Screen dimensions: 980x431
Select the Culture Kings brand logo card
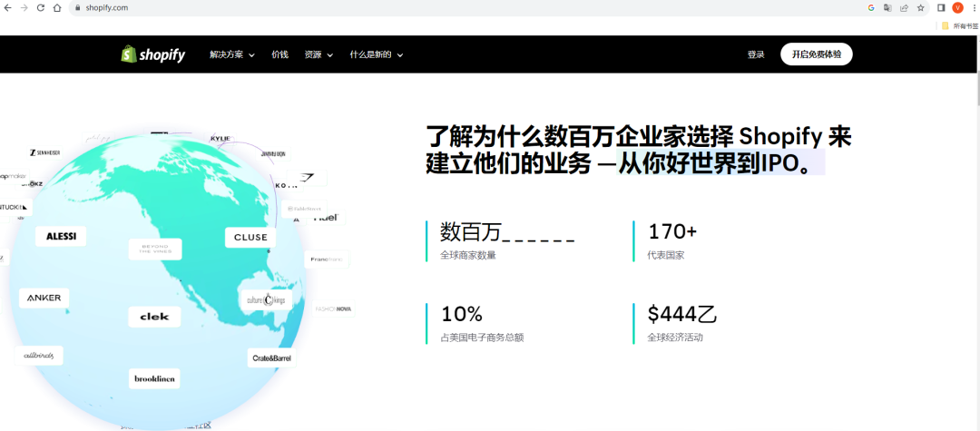[x=266, y=299]
